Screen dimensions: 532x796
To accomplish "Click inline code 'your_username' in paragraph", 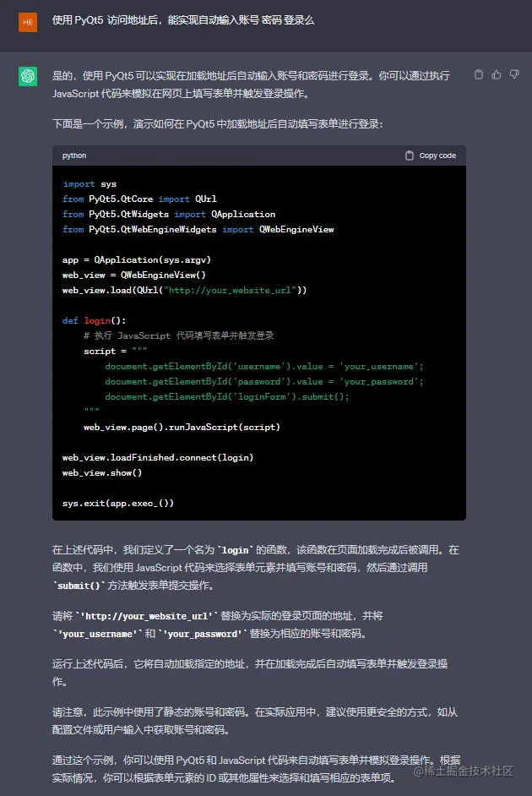I will click(97, 634).
